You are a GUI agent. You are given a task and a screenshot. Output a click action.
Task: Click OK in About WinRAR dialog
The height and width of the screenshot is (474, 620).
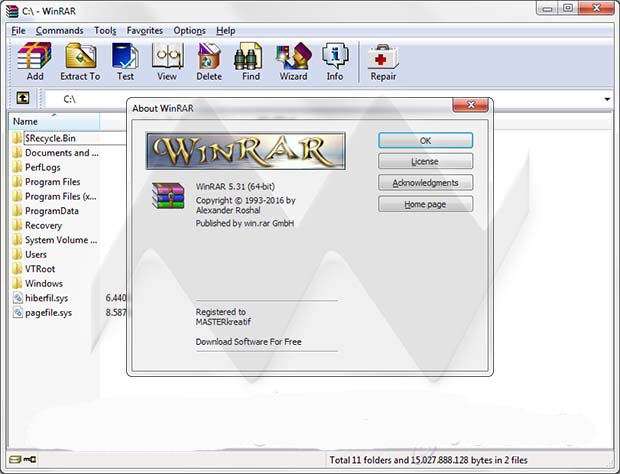click(x=425, y=140)
